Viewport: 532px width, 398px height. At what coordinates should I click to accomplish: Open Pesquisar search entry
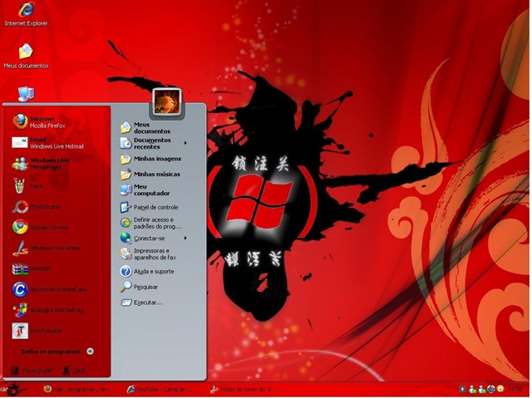139,287
